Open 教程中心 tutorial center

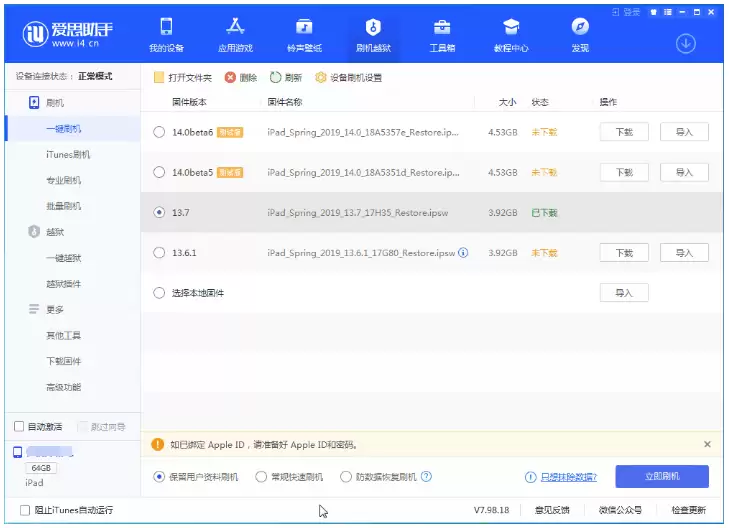click(x=511, y=35)
